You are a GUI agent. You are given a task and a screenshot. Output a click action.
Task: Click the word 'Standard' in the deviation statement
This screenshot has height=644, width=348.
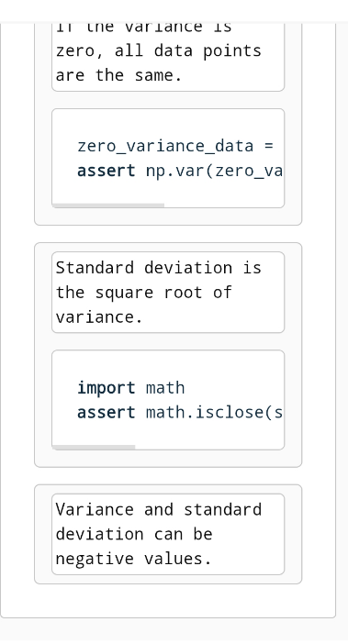95,268
